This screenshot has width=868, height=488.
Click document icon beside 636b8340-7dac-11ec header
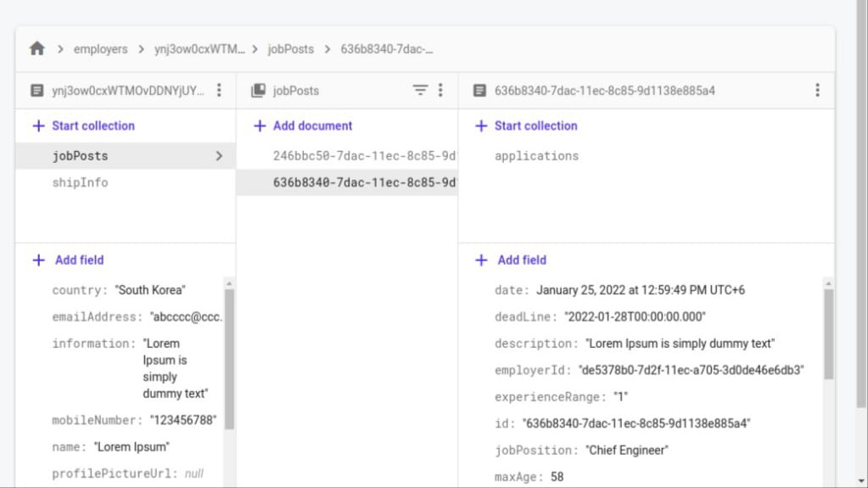coord(480,90)
